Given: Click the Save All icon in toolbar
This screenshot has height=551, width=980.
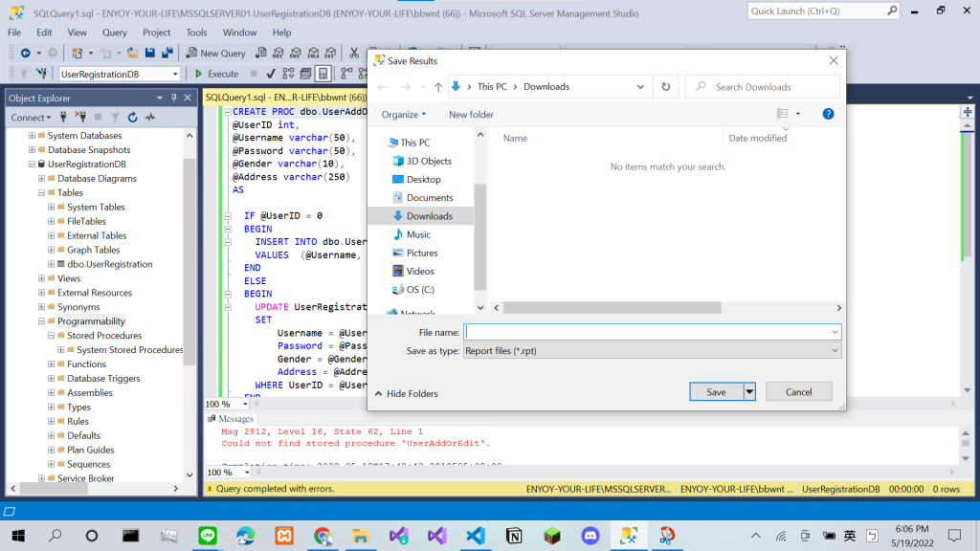Looking at the screenshot, I should point(167,54).
